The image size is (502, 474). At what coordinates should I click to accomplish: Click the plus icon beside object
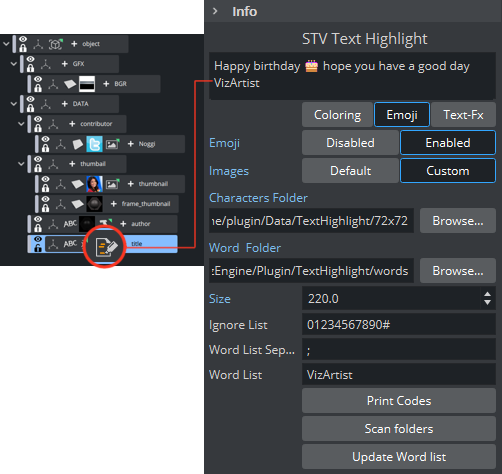point(74,44)
